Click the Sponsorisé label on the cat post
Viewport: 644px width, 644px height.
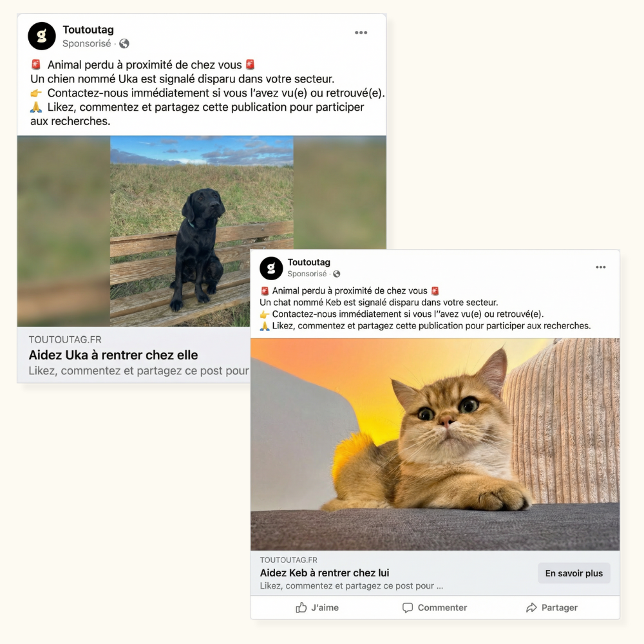[307, 274]
